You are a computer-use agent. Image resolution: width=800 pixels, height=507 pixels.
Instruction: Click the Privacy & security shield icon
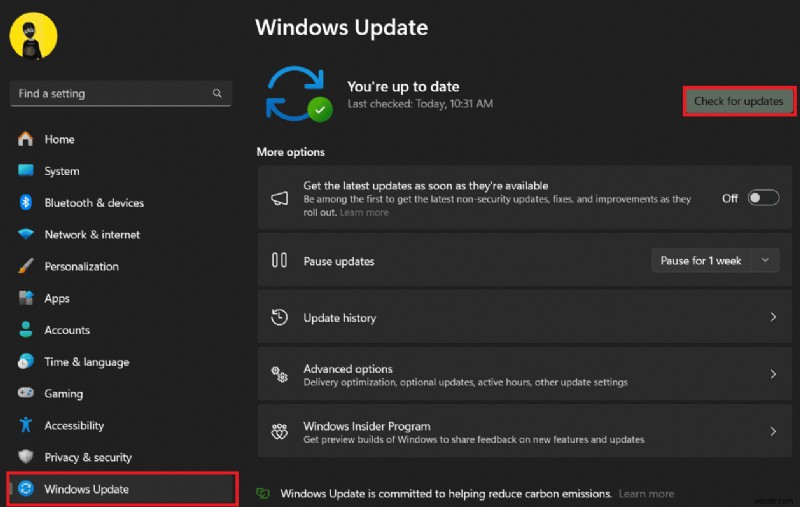(x=26, y=456)
